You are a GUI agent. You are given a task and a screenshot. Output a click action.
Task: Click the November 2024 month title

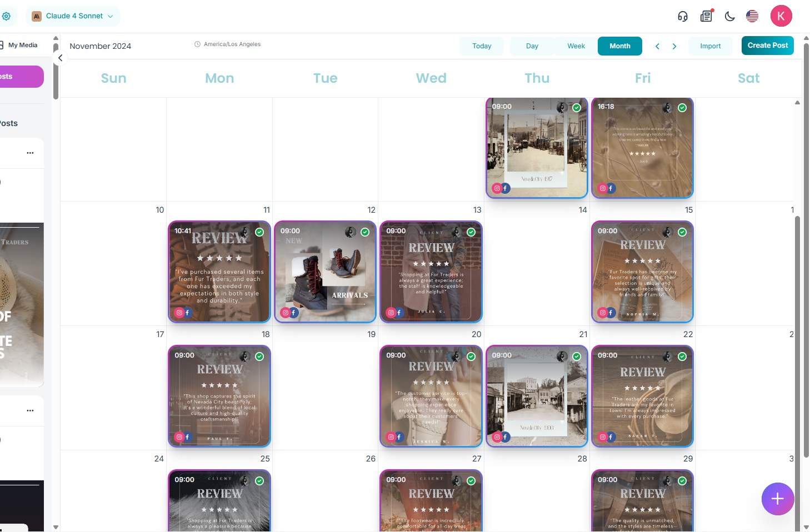click(x=101, y=46)
